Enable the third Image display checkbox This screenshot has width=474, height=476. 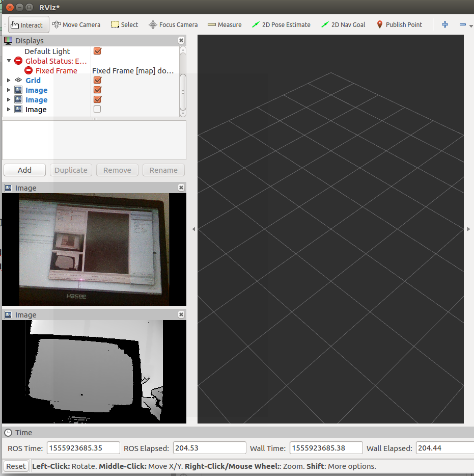tap(97, 109)
